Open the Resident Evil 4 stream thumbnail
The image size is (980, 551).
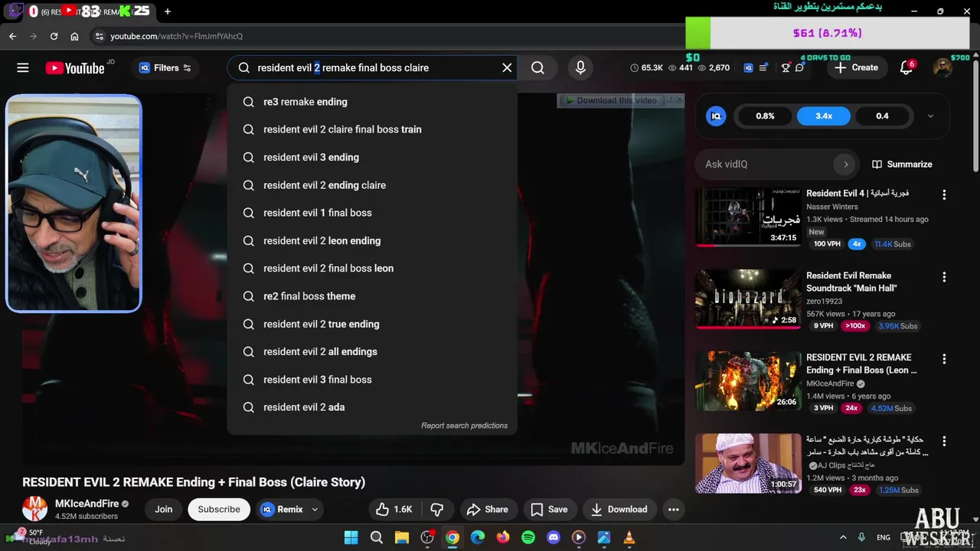coord(748,217)
